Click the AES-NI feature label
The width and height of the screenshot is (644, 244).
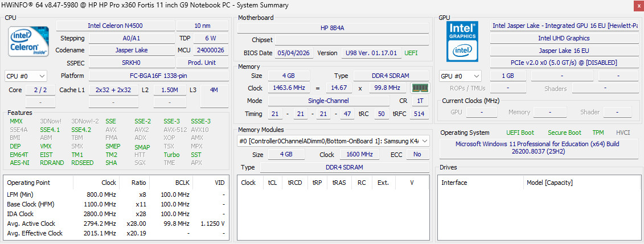point(19,163)
